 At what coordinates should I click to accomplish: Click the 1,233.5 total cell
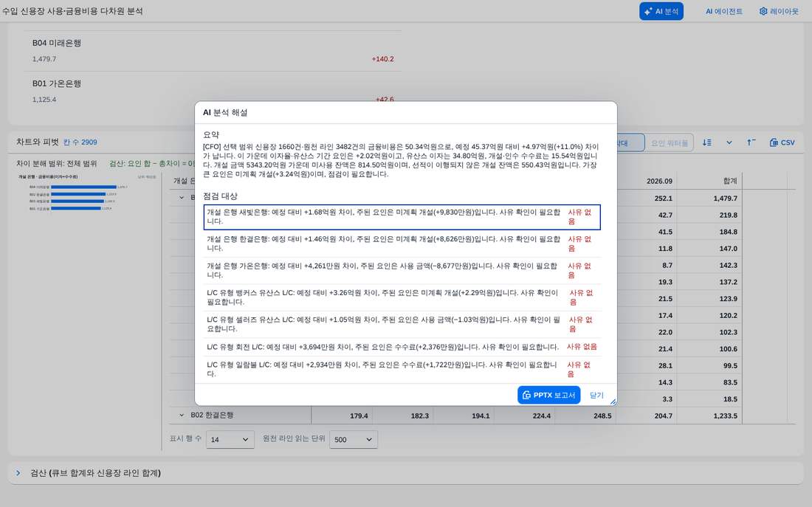[x=725, y=415]
